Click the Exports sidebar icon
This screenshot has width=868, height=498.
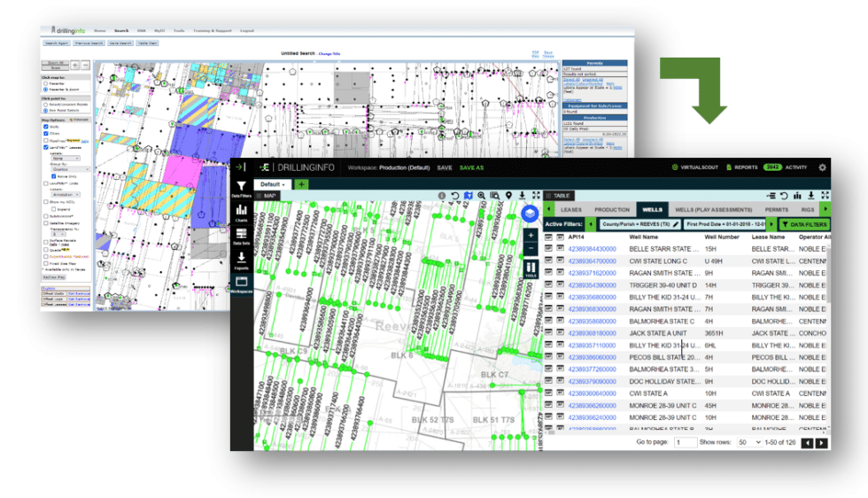point(241,259)
